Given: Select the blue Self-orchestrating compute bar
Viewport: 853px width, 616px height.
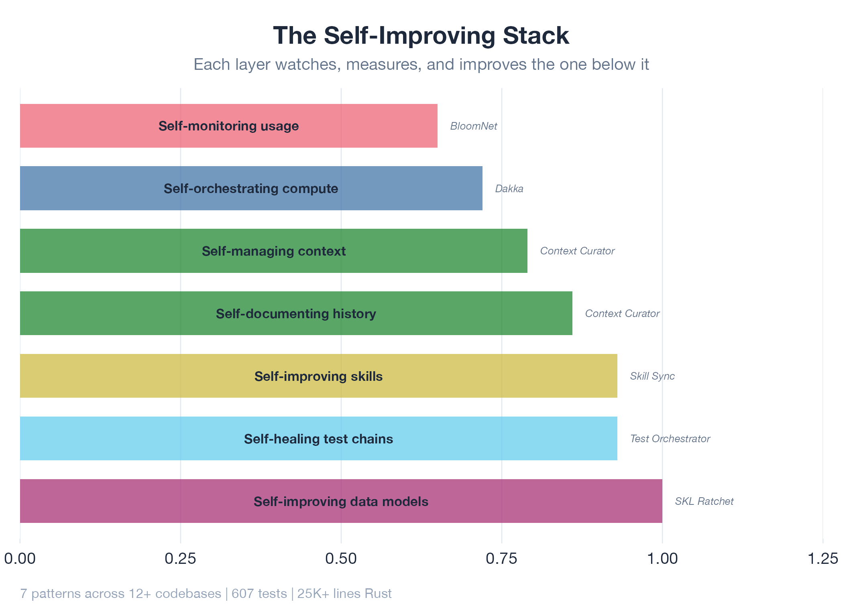Looking at the screenshot, I should pyautogui.click(x=251, y=188).
